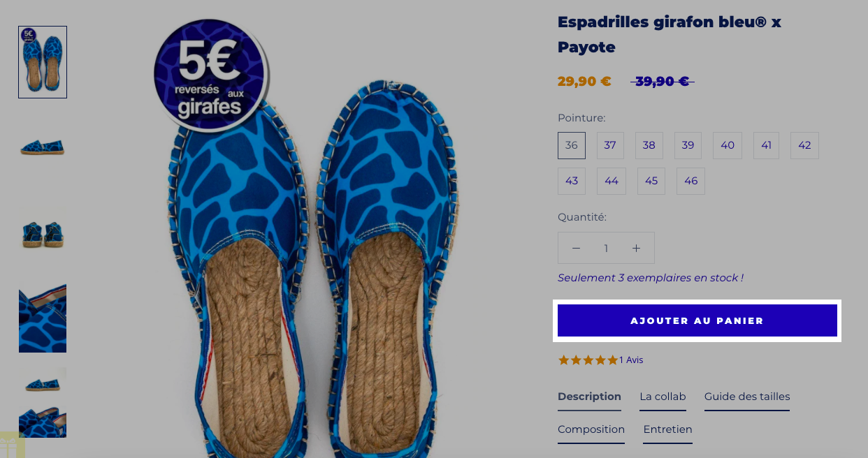
Task: Click the quantity input field
Action: (x=606, y=248)
